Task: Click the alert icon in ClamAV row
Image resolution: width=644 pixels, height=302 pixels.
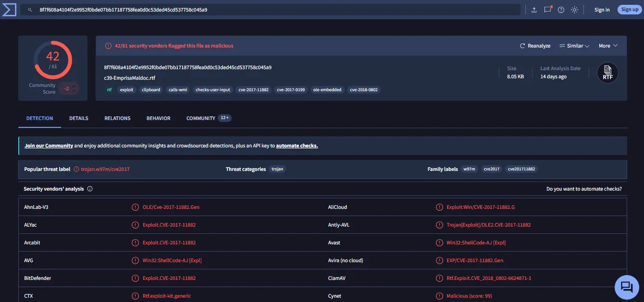Action: click(439, 278)
